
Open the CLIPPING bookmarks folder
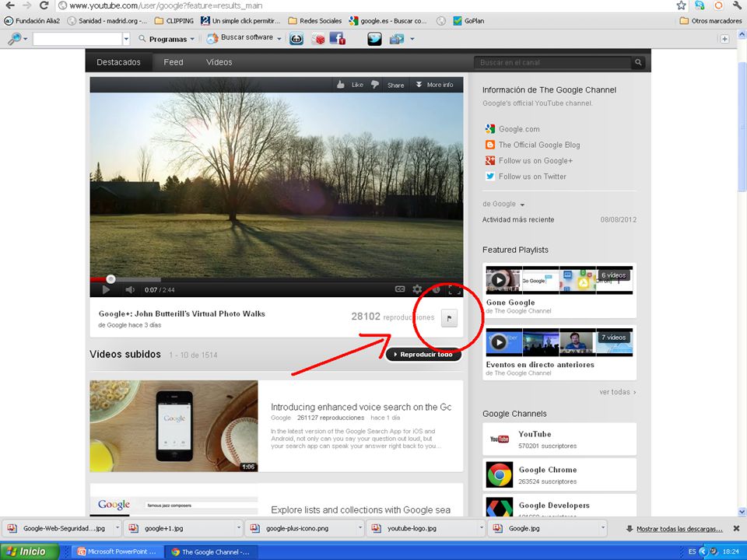click(x=174, y=21)
